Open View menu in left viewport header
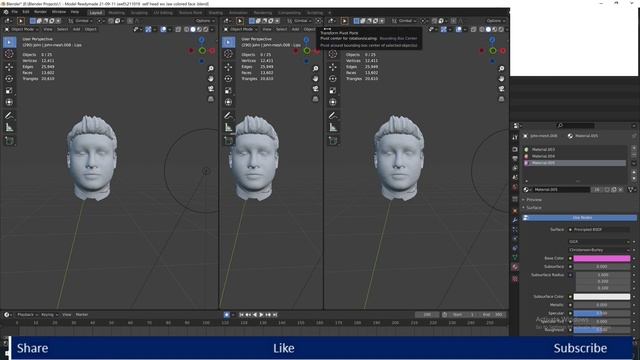This screenshot has height=360, width=640. [x=48, y=29]
